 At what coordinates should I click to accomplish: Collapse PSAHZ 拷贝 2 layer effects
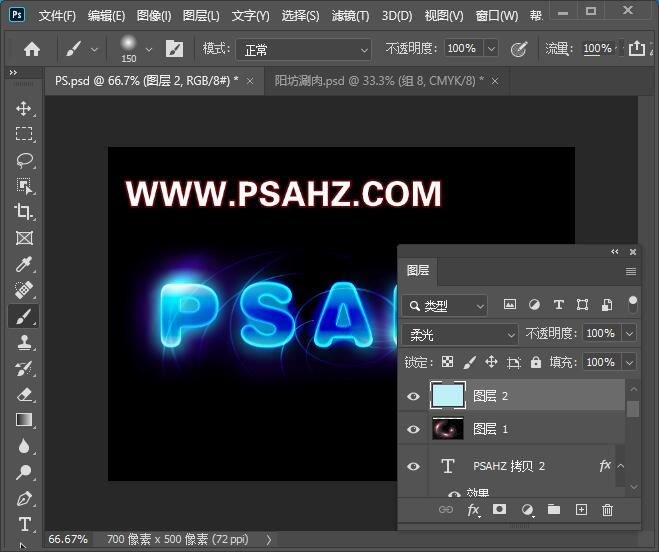coord(620,466)
